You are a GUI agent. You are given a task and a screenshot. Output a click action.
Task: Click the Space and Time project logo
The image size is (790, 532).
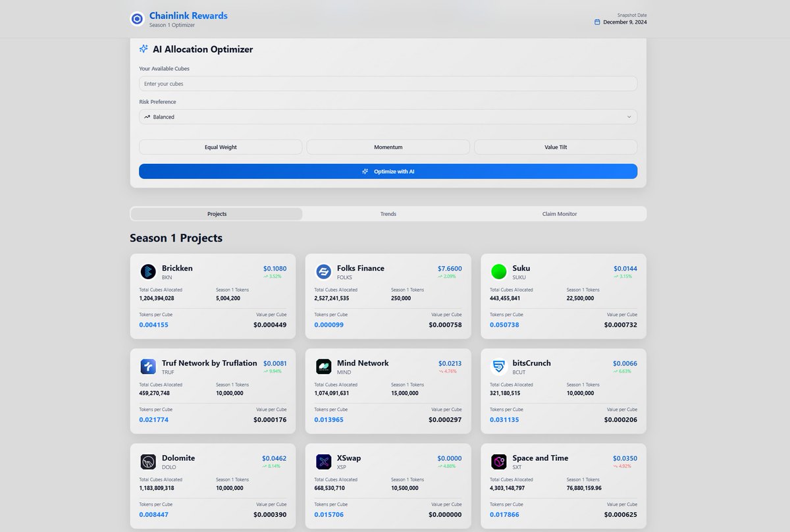click(x=499, y=461)
